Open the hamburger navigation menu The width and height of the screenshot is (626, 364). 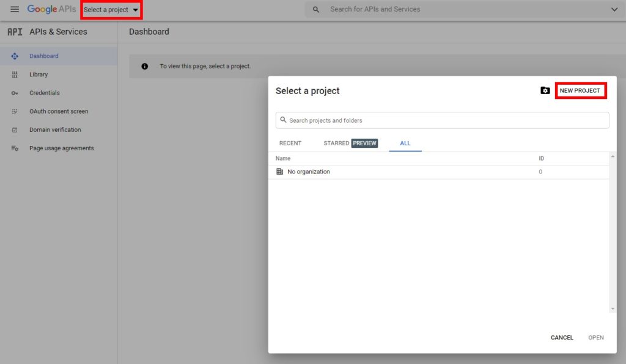click(x=15, y=9)
